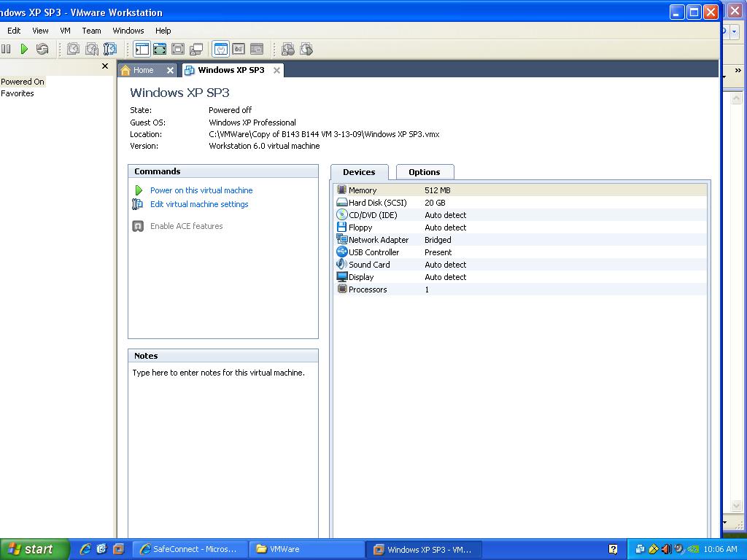
Task: Click in the Notes text area
Action: (223, 450)
